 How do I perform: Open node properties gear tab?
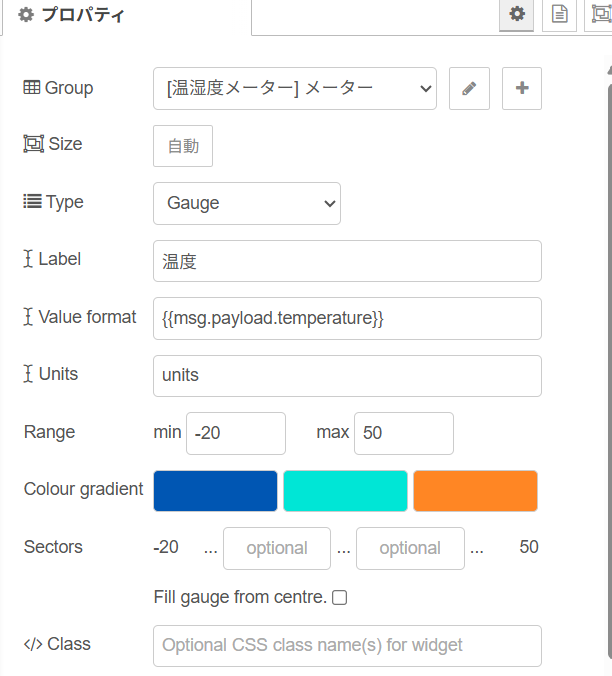tap(516, 15)
